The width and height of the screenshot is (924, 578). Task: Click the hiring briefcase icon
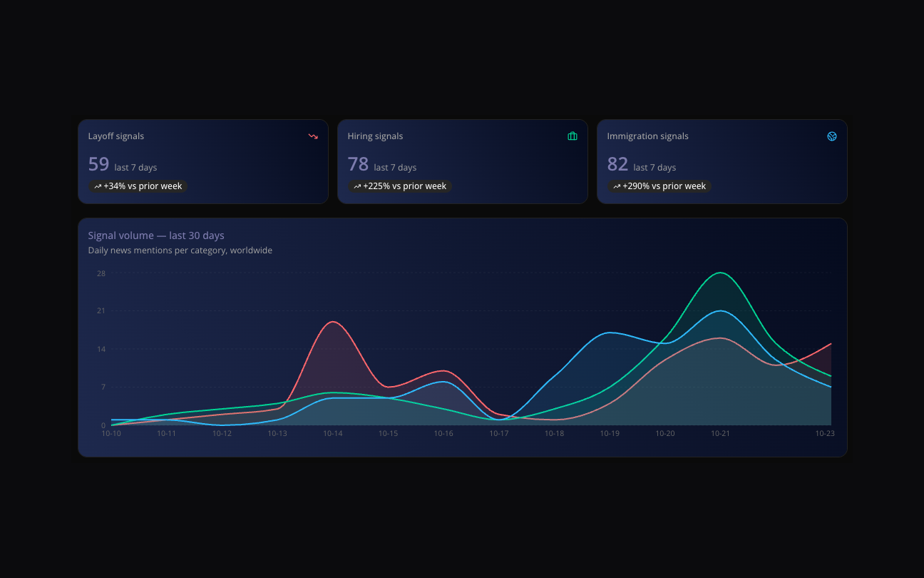[573, 136]
